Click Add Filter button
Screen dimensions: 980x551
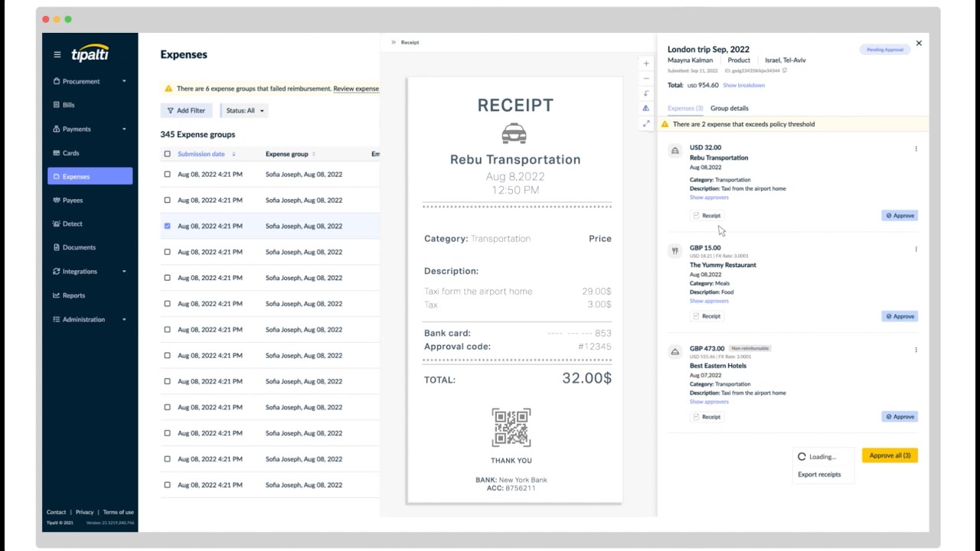186,110
